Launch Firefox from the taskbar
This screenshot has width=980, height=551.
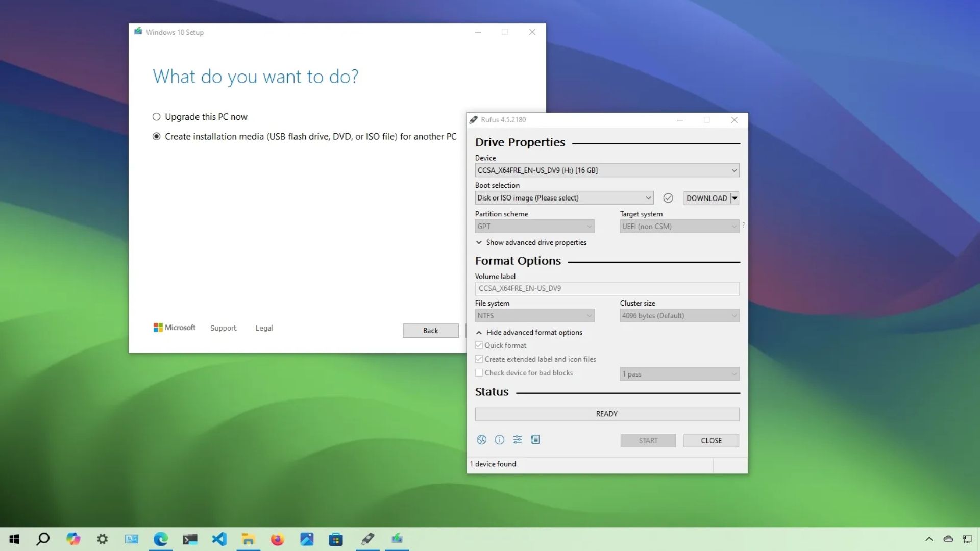point(277,539)
